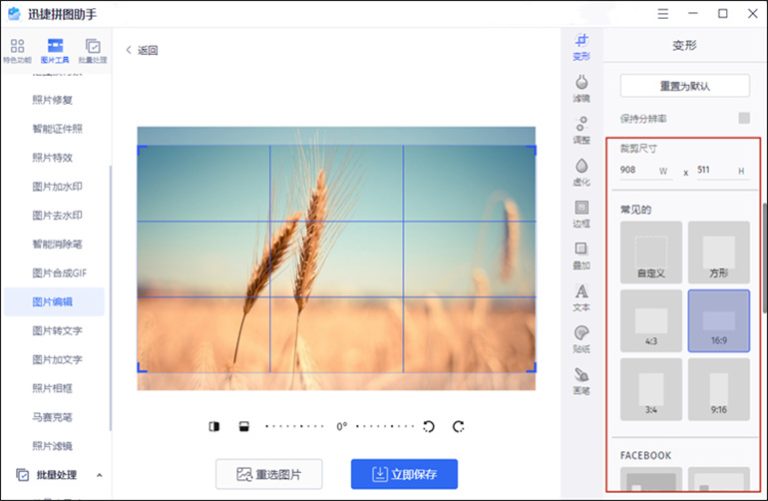Open the hamburger menu in title bar
Screen dimensions: 768x501
coord(663,13)
